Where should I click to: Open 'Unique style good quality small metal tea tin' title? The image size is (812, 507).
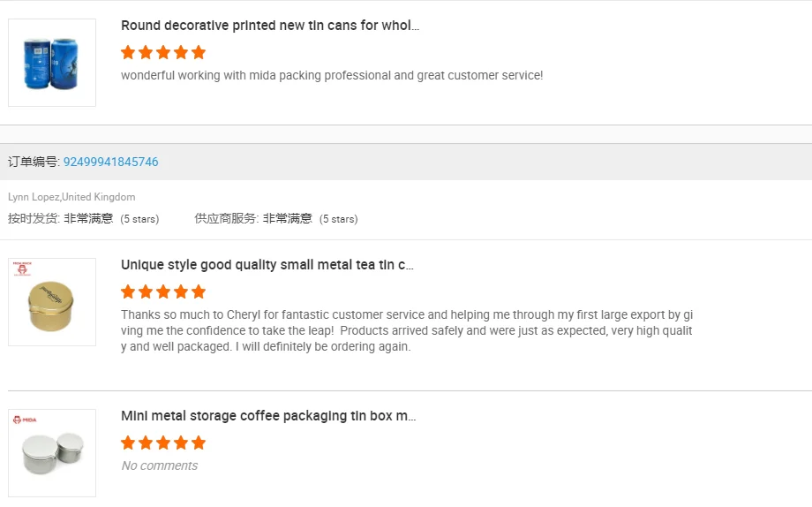(x=267, y=265)
